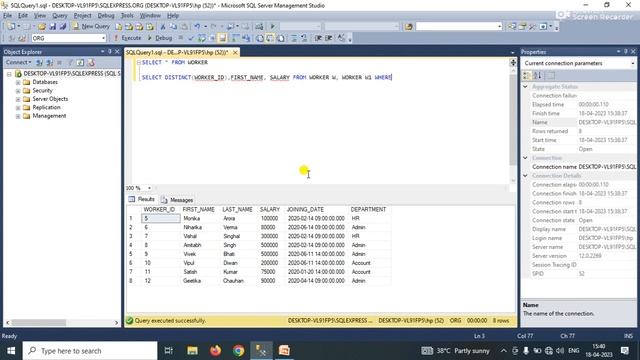Screen dimensions: 640x360
Task: Open File Explorer from the taskbar
Action: click(x=192, y=351)
